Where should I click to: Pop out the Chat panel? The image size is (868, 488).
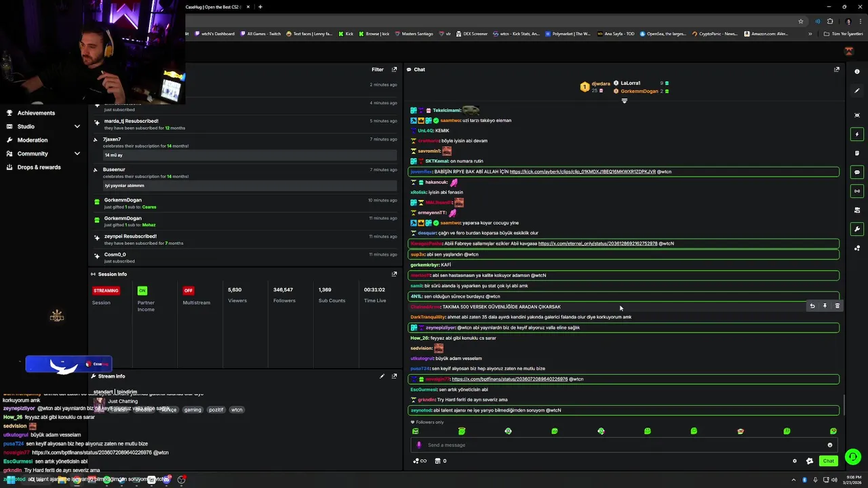(x=836, y=69)
